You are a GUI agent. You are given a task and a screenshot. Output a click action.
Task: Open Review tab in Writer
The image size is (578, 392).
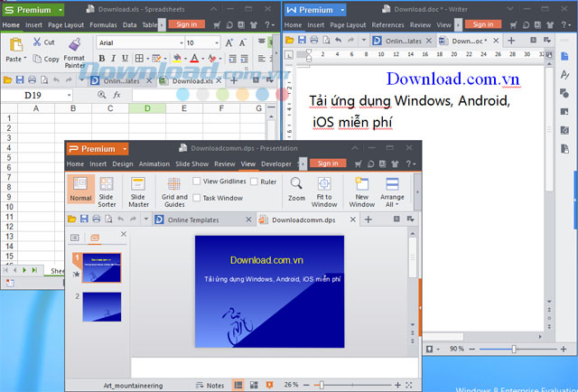click(x=420, y=25)
